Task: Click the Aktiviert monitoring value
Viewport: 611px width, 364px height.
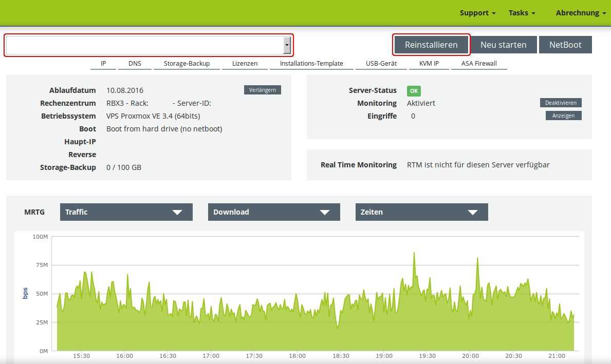Action: coord(421,103)
